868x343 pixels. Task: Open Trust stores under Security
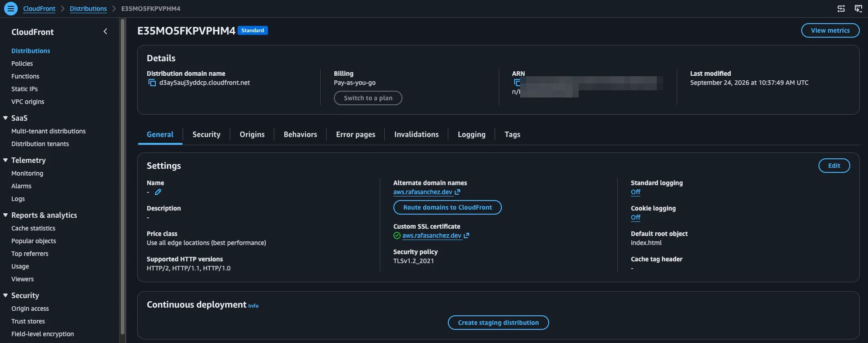[28, 321]
